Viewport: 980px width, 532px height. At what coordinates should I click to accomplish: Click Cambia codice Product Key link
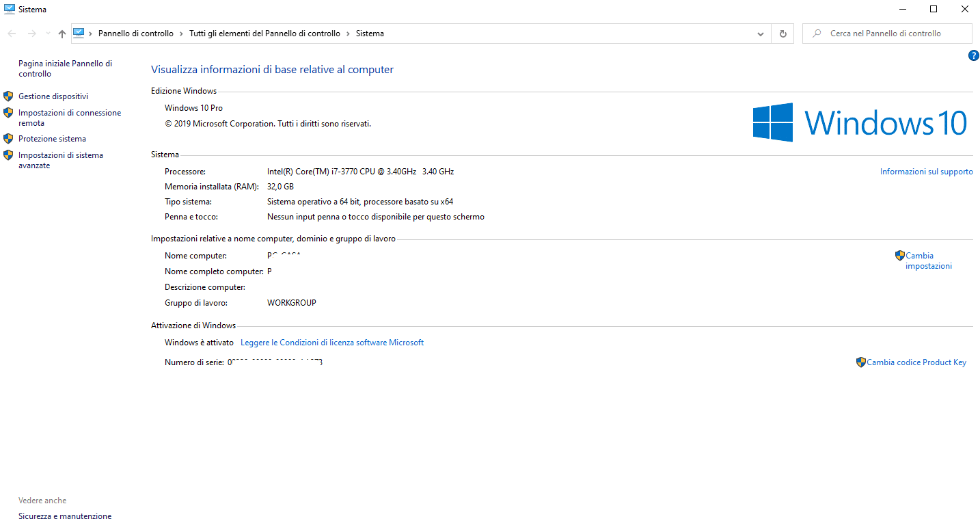coord(916,362)
